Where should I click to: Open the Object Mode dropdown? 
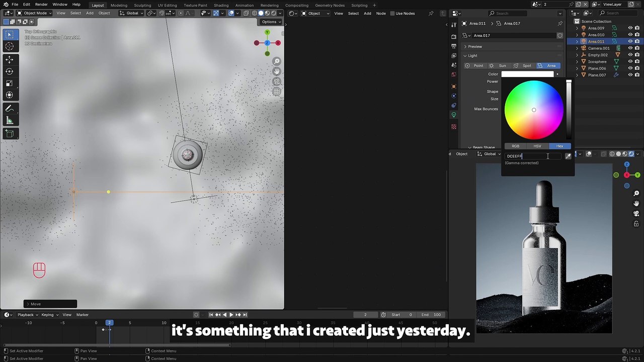click(34, 13)
